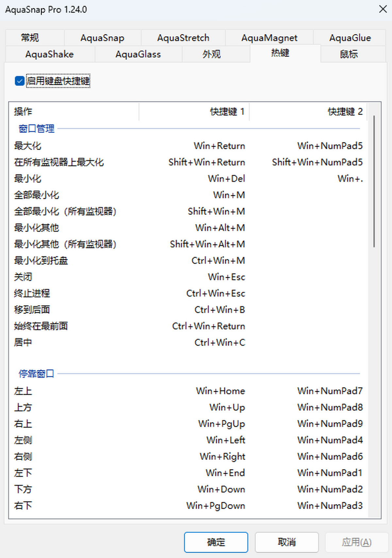Click the Win+Return shortcut for 最大化

[220, 146]
